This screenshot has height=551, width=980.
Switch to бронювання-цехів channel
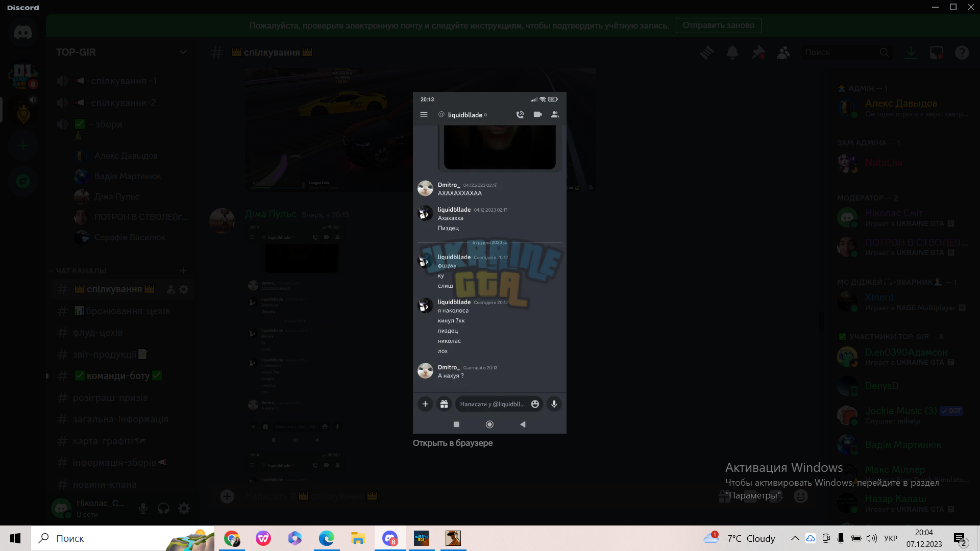[121, 311]
